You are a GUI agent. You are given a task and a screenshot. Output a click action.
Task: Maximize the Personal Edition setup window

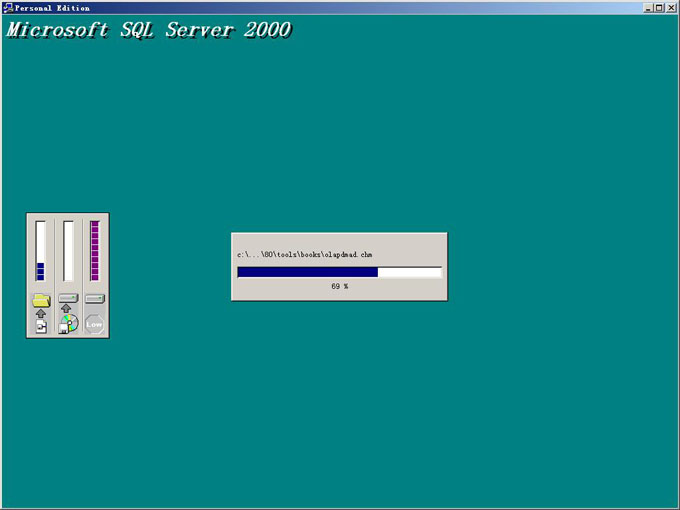point(659,8)
